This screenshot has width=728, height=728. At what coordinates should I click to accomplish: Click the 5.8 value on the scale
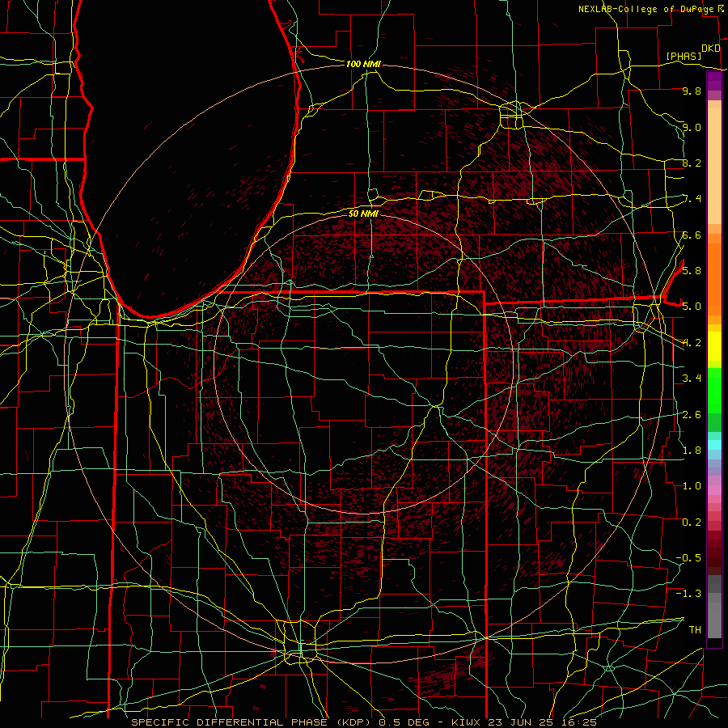pyautogui.click(x=692, y=270)
